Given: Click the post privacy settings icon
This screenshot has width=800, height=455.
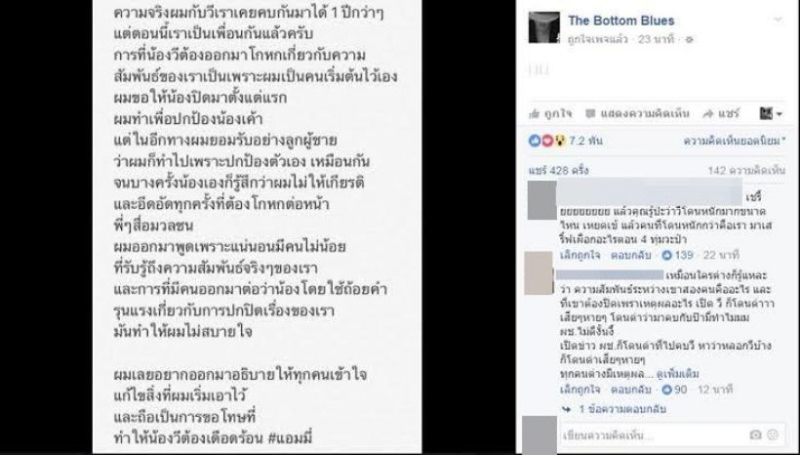Looking at the screenshot, I should (690, 39).
